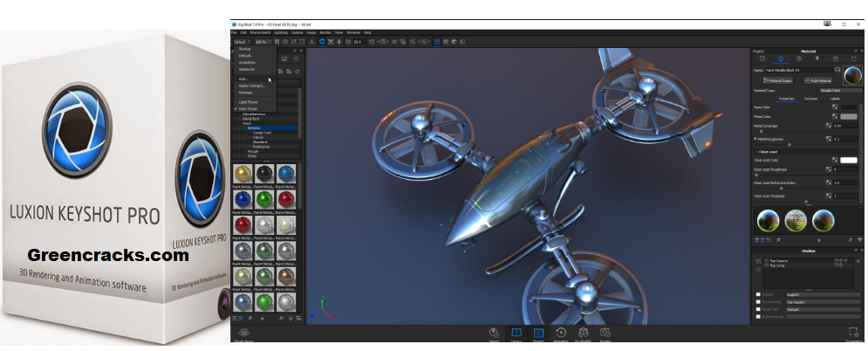The image size is (868, 351).
Task: Choose Apply Changes... in workspace menu
Action: tap(252, 86)
